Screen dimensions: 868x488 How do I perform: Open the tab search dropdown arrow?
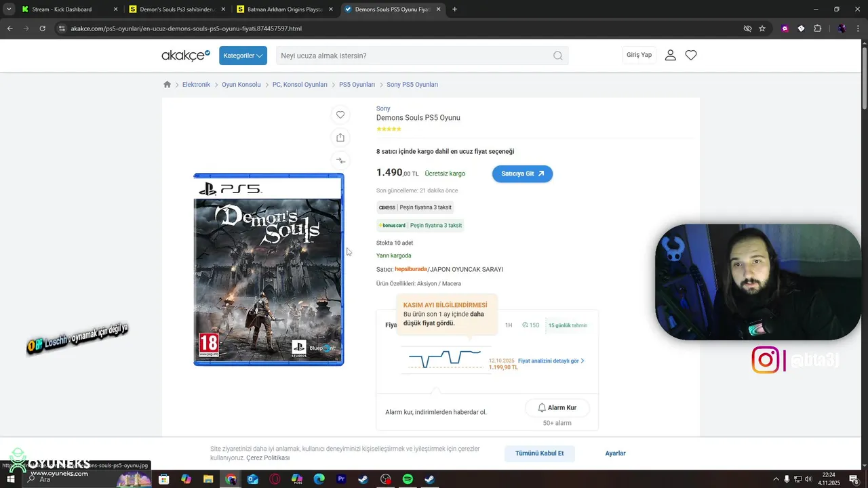pyautogui.click(x=9, y=9)
